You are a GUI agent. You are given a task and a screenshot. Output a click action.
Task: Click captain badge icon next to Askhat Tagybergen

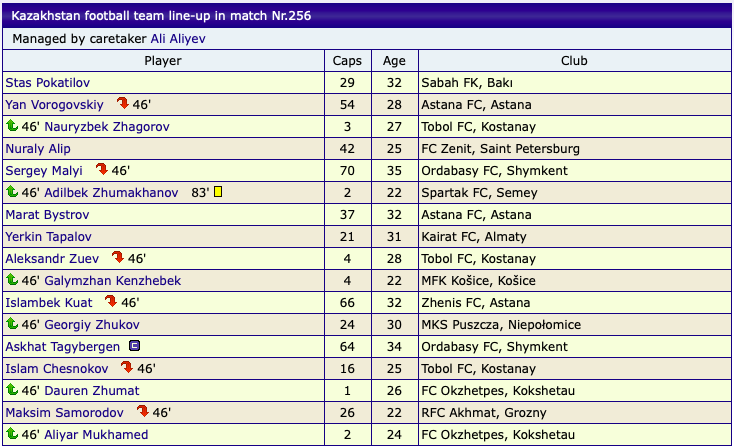tap(134, 345)
